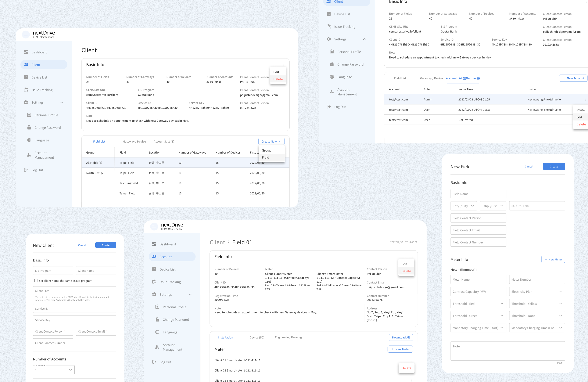Open the Create New dropdown

(271, 141)
